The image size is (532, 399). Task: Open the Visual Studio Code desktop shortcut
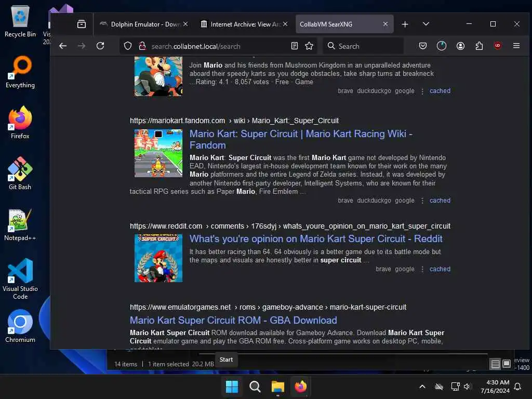[x=20, y=279]
